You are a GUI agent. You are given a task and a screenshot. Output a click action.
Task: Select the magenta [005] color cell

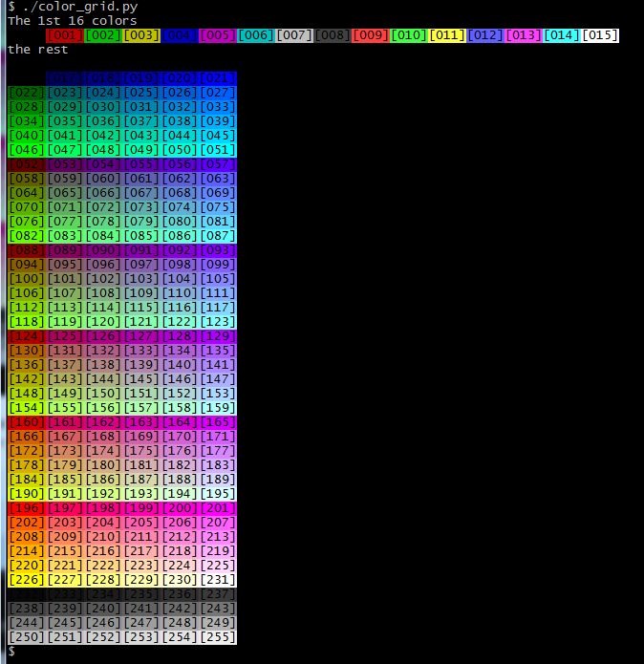coord(218,35)
